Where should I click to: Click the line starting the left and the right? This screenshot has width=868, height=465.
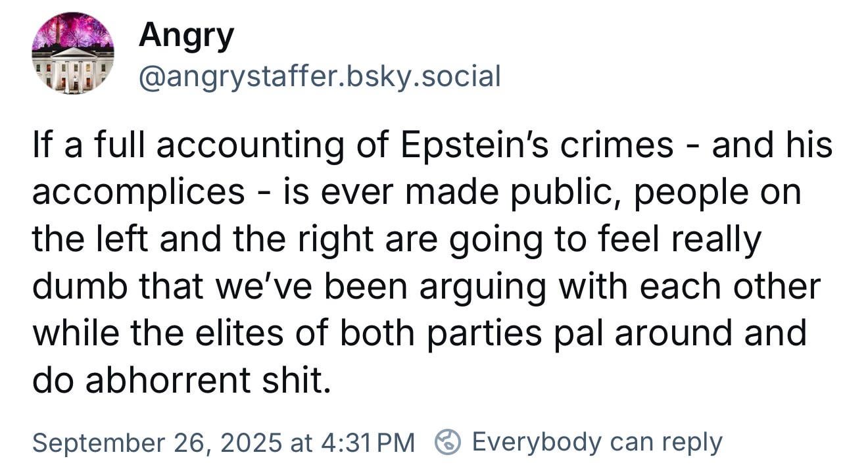[x=397, y=240]
